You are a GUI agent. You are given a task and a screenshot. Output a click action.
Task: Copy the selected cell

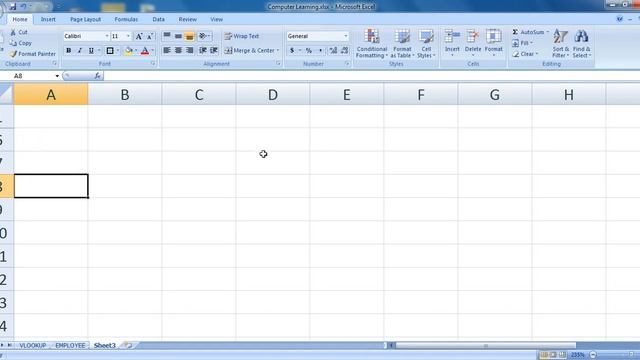20,43
